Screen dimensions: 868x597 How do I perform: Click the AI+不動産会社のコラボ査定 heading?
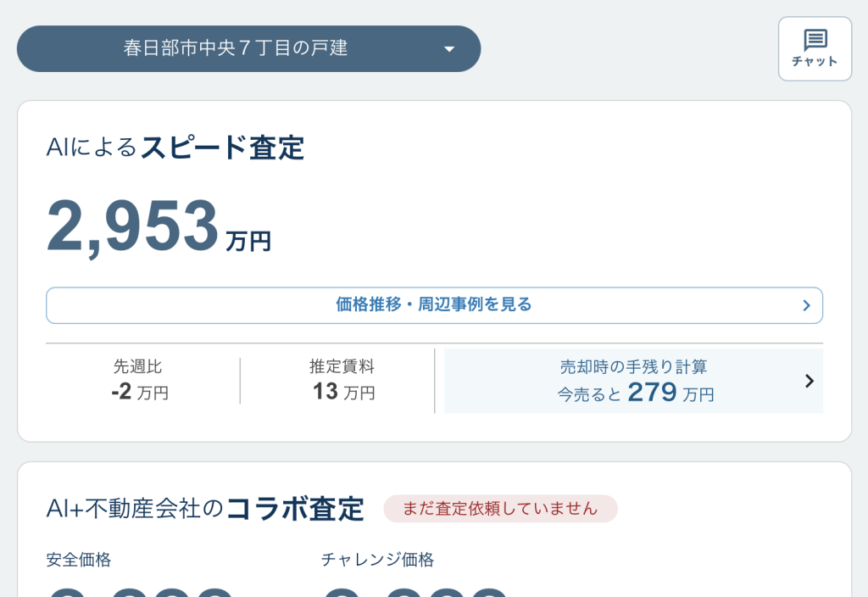205,509
